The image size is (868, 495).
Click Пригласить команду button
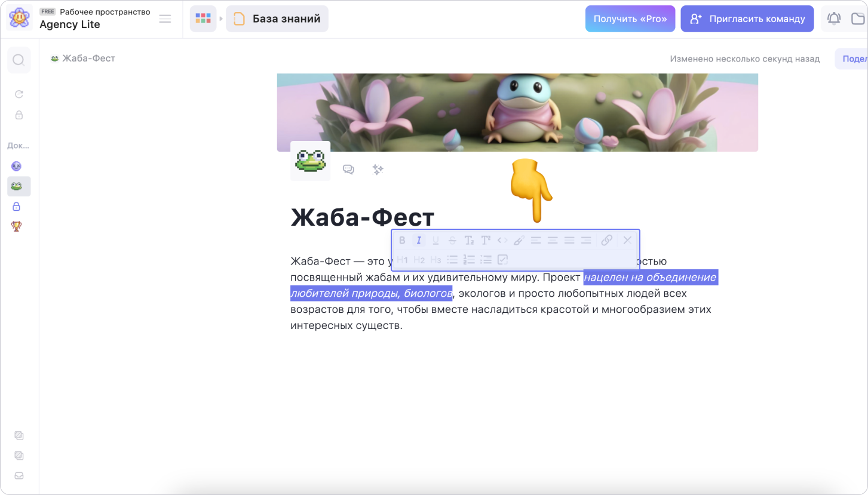tap(747, 19)
